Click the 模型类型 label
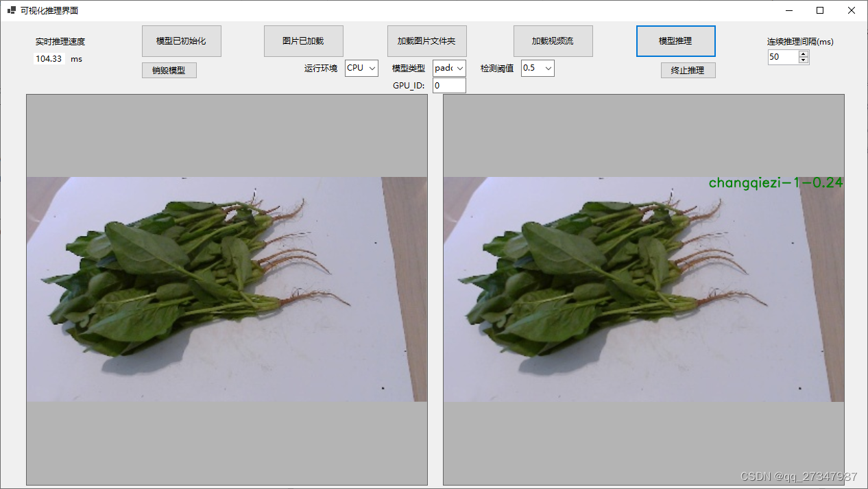 tap(409, 69)
